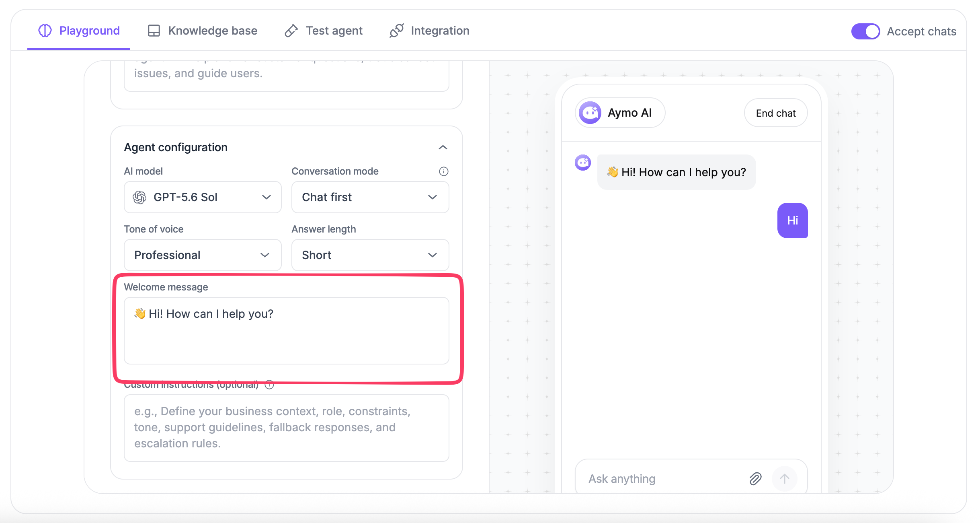Click the Test agent pen icon
Screen dimensions: 980x523
click(x=291, y=31)
